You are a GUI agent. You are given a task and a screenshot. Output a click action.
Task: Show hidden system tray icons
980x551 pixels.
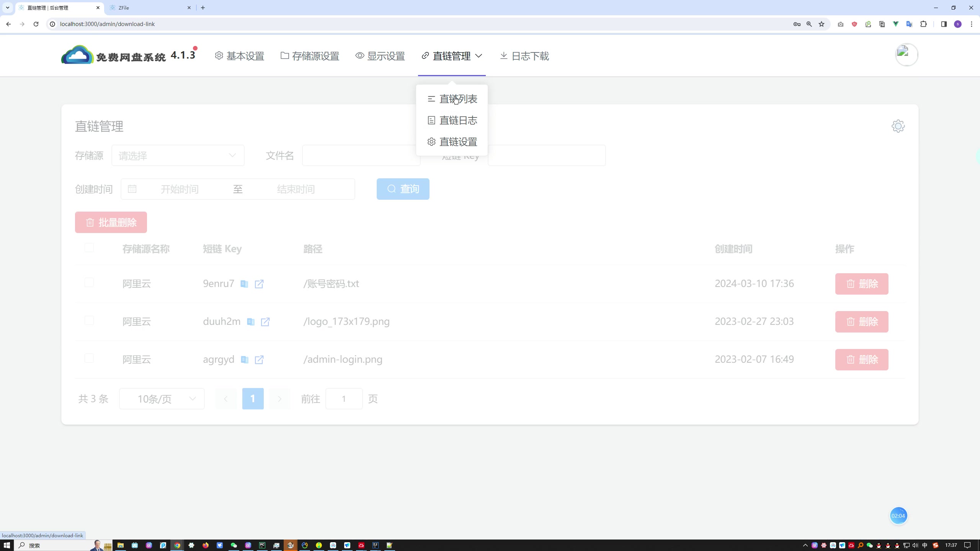(805, 545)
